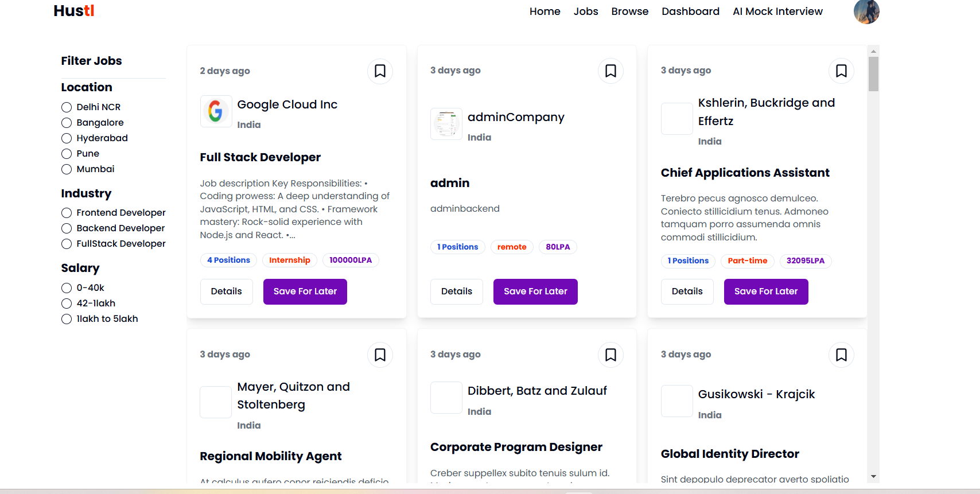Bookmark the Google Cloud Inc job
This screenshot has width=980, height=494.
(380, 71)
